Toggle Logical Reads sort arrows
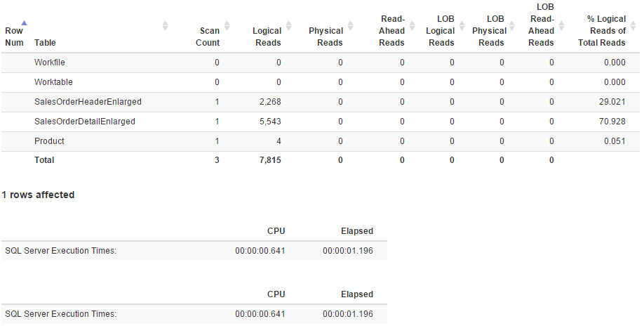 click(288, 25)
